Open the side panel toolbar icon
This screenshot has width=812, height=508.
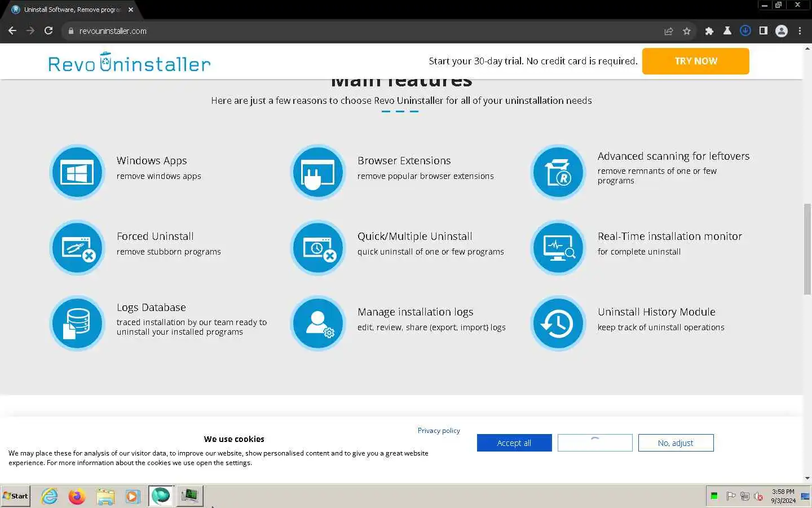pyautogui.click(x=763, y=31)
